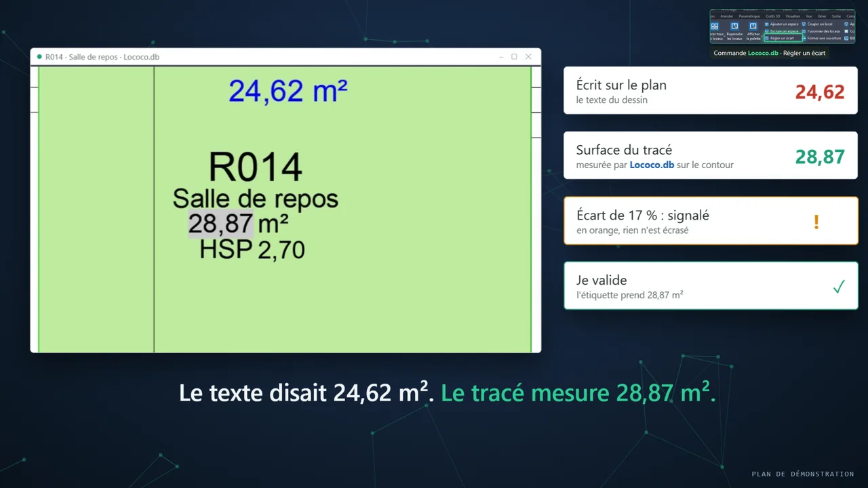Click the 'HSP 2,70' height text
Image resolution: width=868 pixels, height=488 pixels.
coord(252,250)
